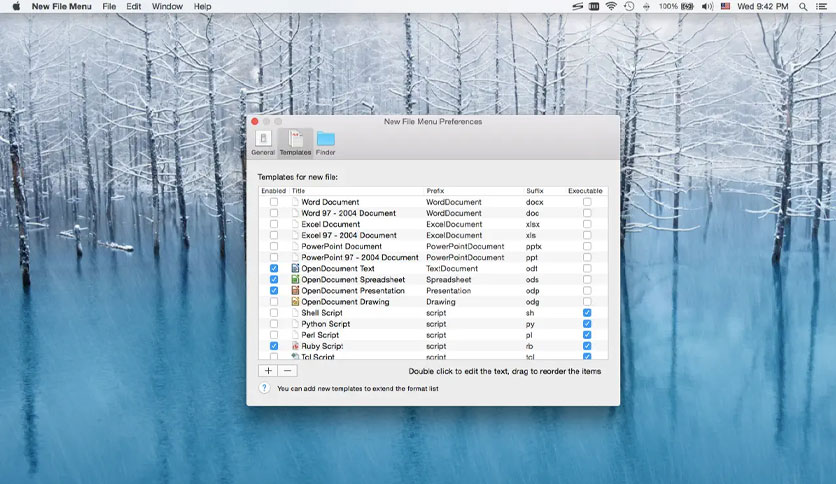This screenshot has width=836, height=484.
Task: Open the Finder preferences pane
Action: pos(325,142)
